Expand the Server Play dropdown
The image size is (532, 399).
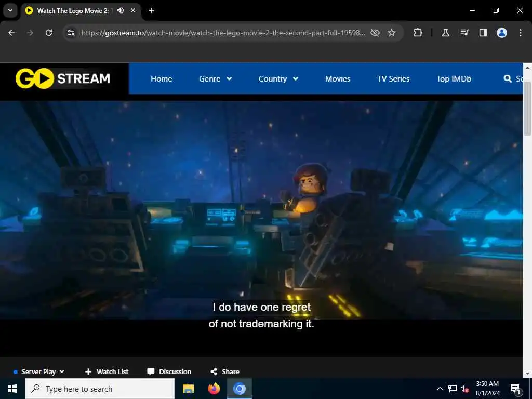pos(39,371)
